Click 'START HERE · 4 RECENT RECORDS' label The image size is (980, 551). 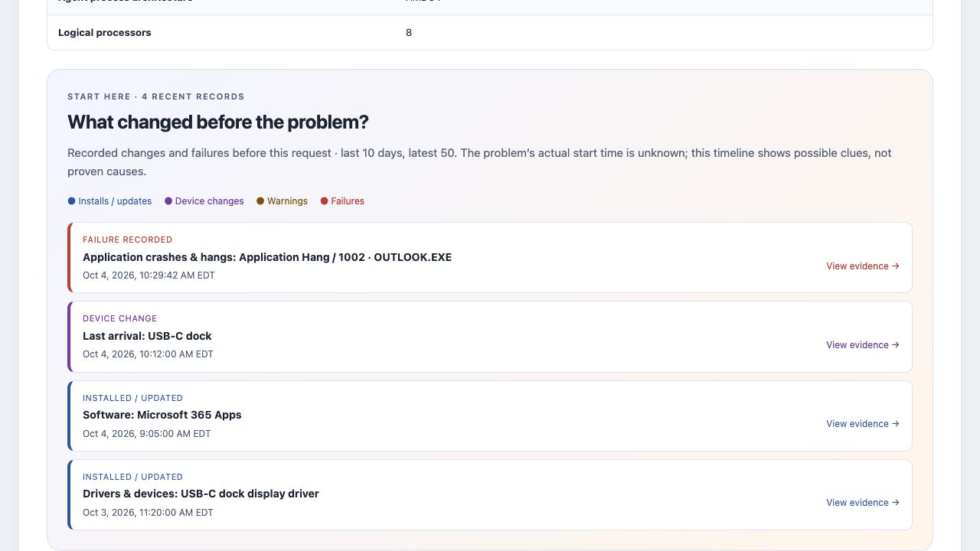(156, 96)
